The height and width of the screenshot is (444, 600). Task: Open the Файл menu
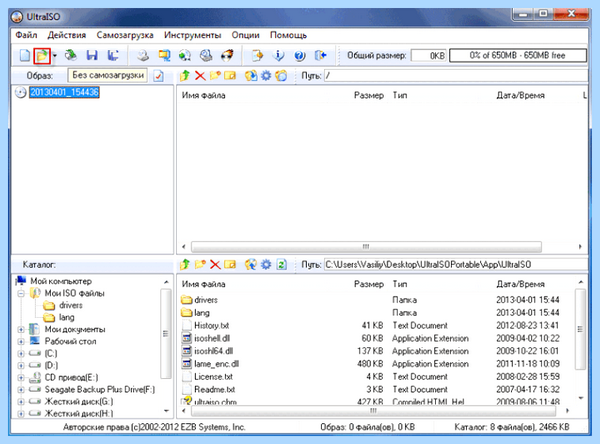(26, 35)
